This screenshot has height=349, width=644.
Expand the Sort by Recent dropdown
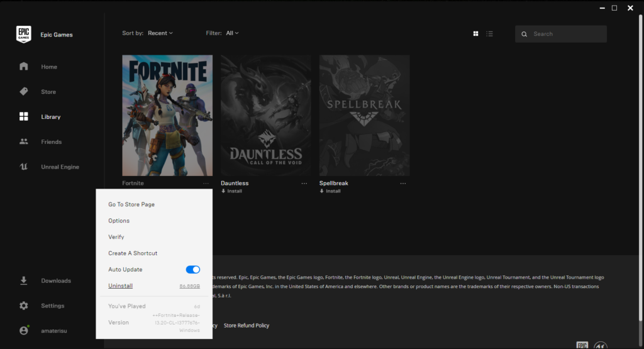click(x=160, y=33)
